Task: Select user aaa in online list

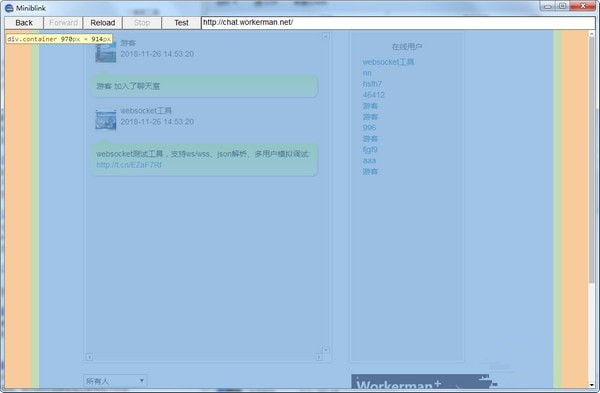Action: point(369,160)
